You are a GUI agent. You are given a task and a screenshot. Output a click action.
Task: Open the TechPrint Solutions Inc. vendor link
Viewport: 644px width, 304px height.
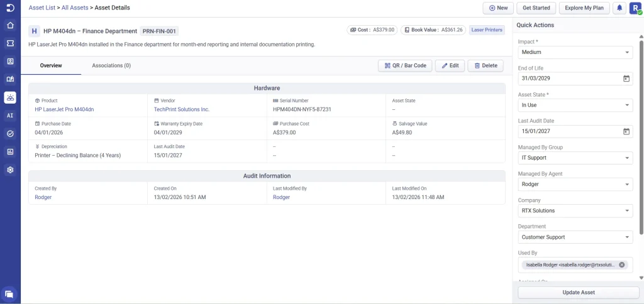182,109
